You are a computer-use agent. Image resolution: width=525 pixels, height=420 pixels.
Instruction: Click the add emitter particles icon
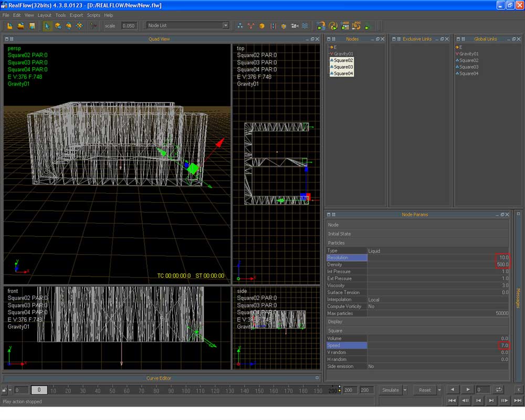[x=240, y=26]
